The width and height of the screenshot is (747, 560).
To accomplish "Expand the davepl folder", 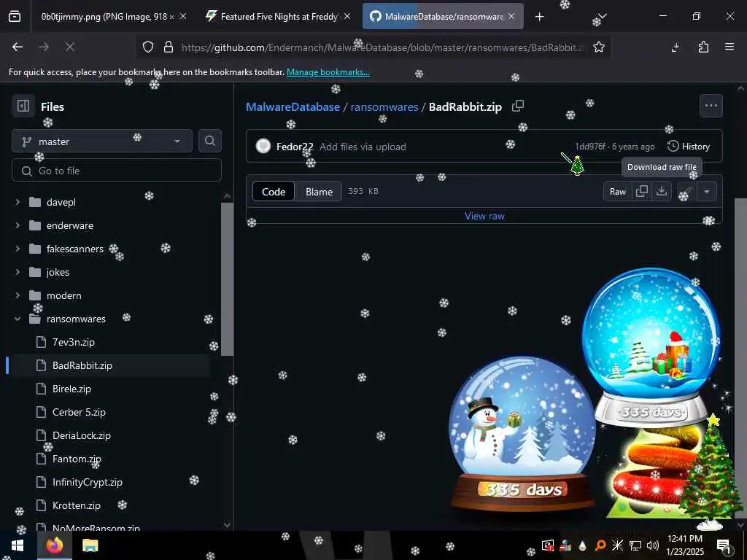I will (18, 202).
